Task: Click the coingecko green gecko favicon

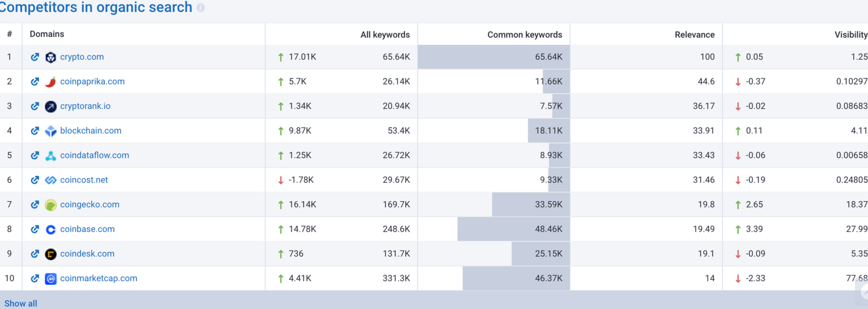Action: (50, 204)
